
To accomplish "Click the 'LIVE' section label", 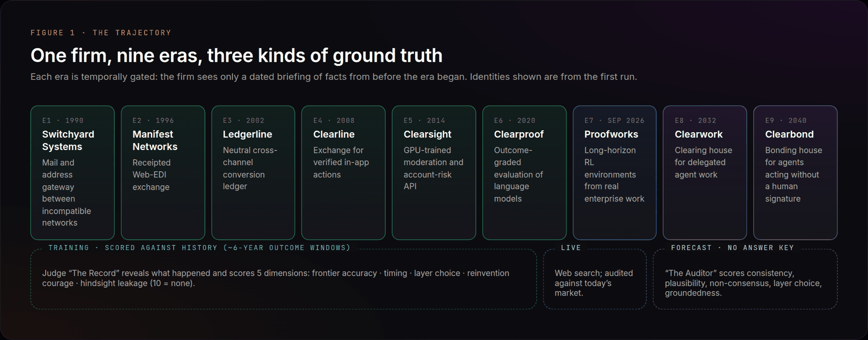I will pyautogui.click(x=571, y=248).
